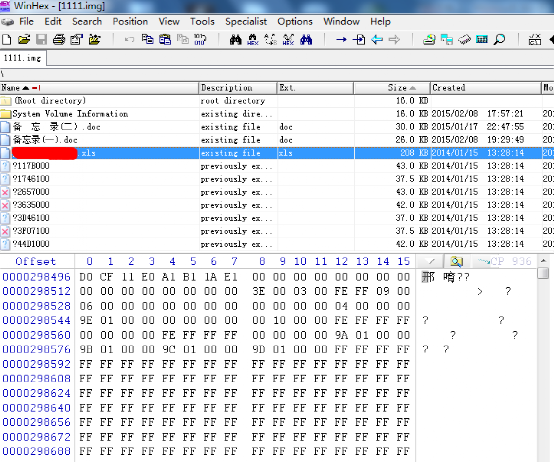Screen dimensions: 554x462
Task: Select the ?3F07100 file entry
Action: 277,231
